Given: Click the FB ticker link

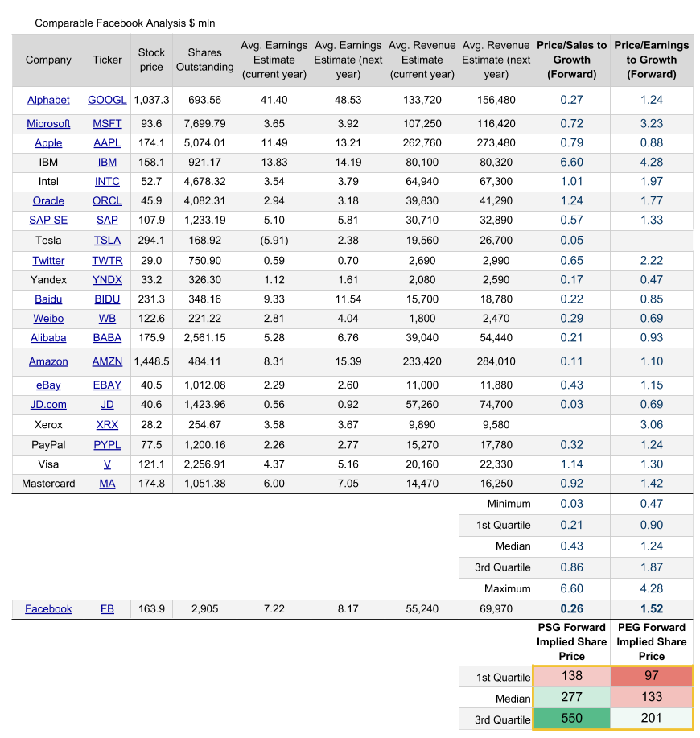Looking at the screenshot, I should (x=107, y=608).
